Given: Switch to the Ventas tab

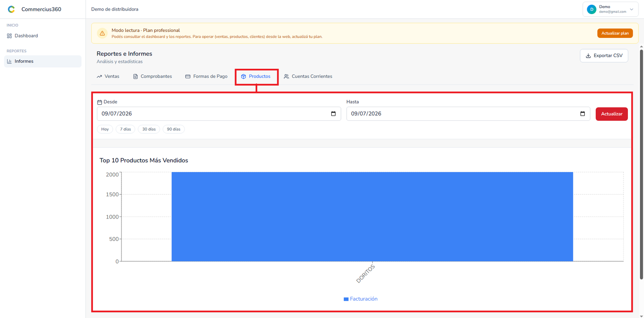Looking at the screenshot, I should 108,76.
